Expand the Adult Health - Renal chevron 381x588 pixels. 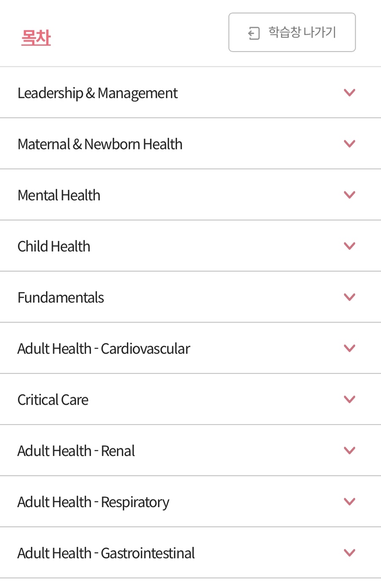(349, 450)
